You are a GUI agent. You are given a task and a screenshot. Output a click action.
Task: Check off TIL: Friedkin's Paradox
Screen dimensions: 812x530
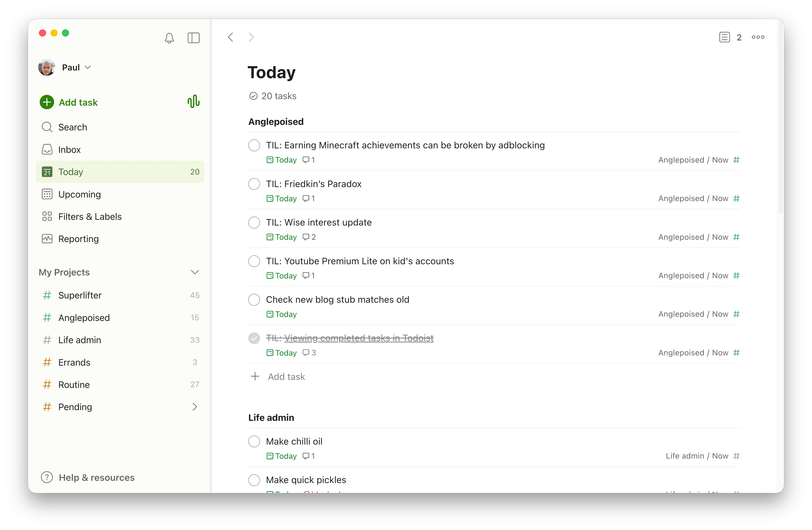(254, 184)
